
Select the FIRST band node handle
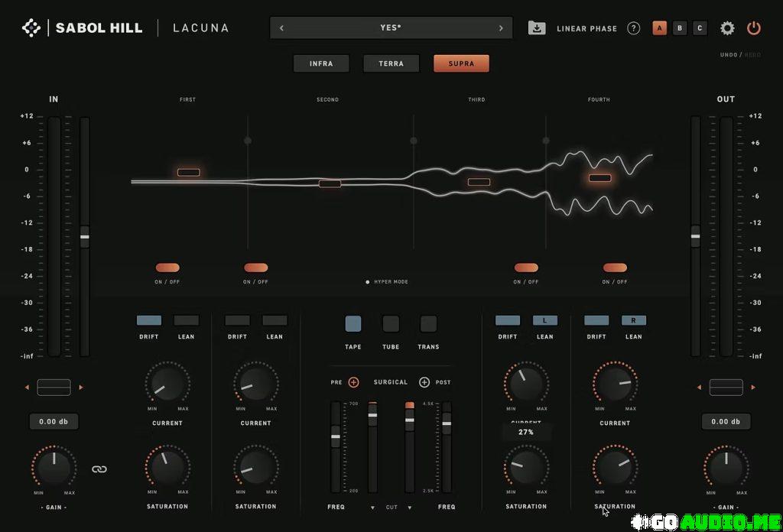point(189,172)
